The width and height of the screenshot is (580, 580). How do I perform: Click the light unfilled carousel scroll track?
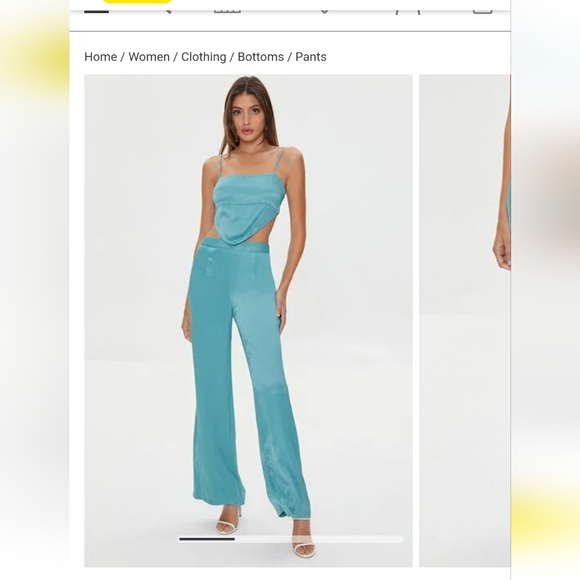(319, 539)
